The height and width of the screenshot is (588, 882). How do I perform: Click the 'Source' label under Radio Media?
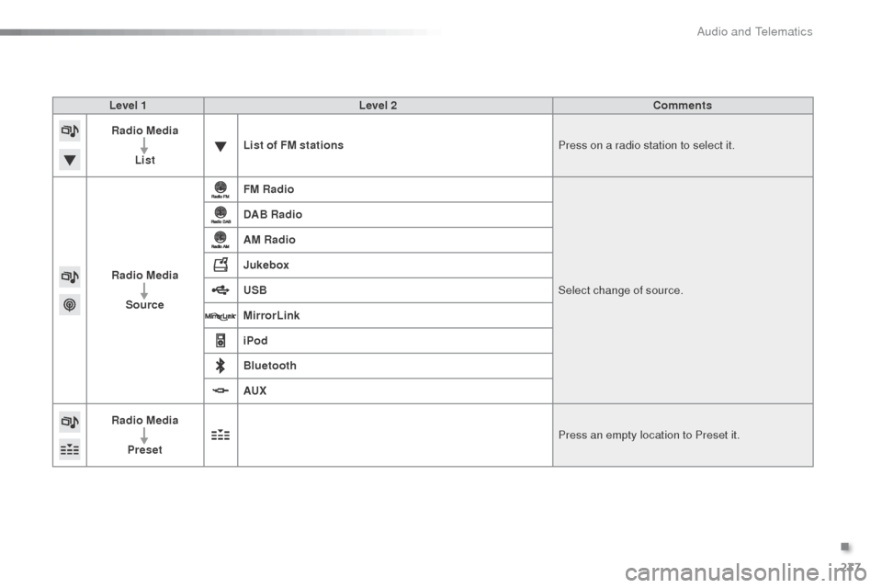(x=144, y=304)
